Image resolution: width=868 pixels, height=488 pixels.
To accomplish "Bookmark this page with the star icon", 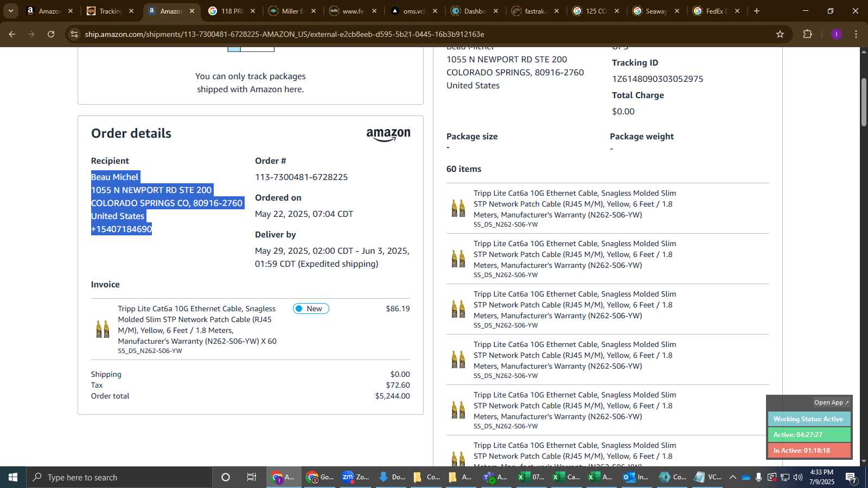I will tap(780, 34).
